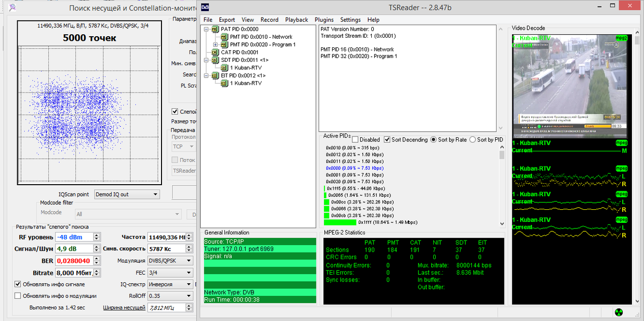Collapse the PAT PID 0x0000 tree node

point(206,29)
